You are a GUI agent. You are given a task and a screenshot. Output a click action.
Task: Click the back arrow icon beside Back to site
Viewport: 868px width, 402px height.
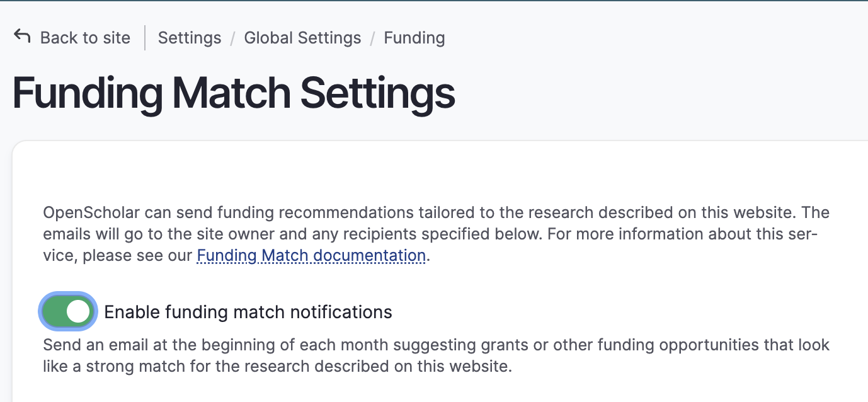point(22,36)
